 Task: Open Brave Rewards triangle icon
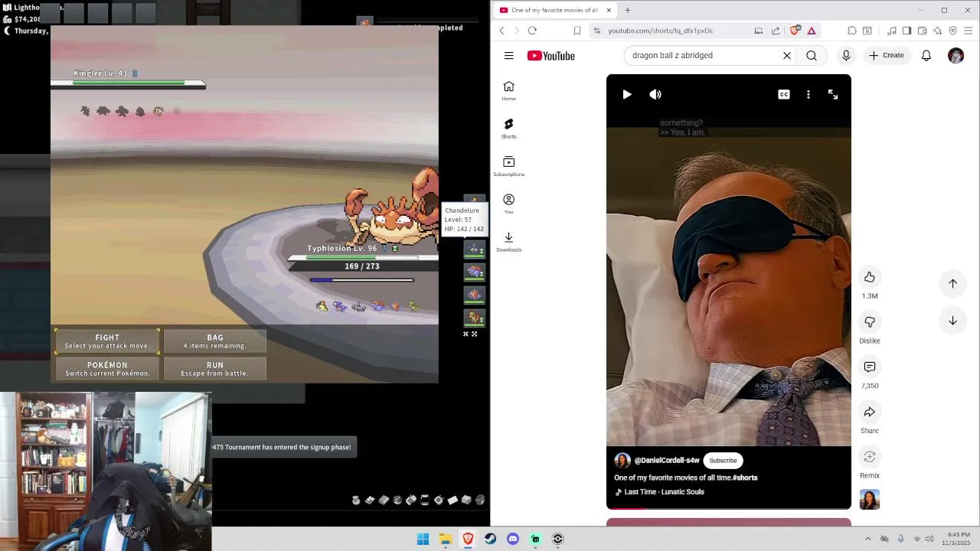click(x=812, y=31)
